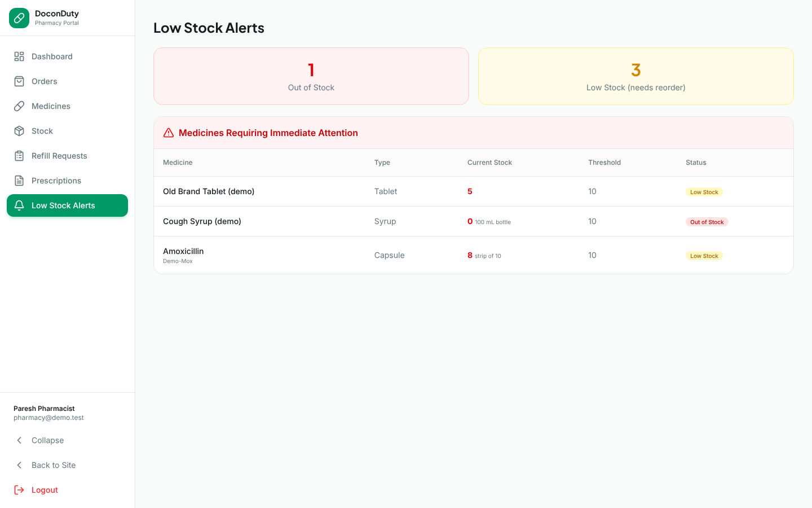Click Amoxicillin threshold value 10
The height and width of the screenshot is (508, 812).
pos(592,255)
